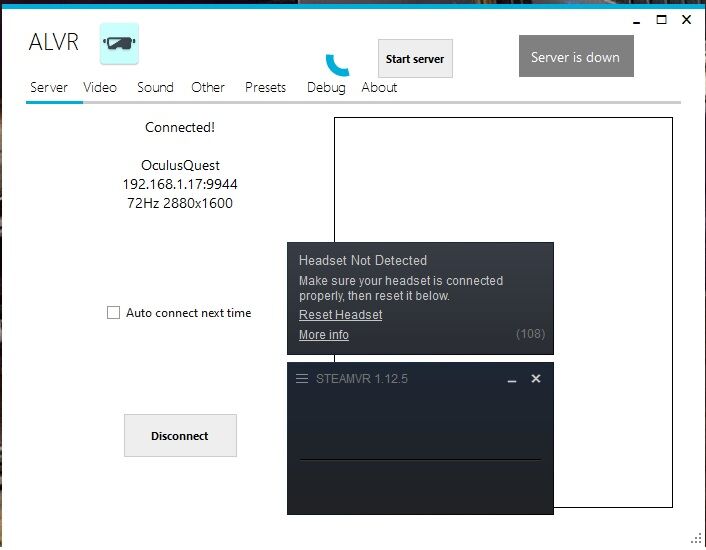Select the IP address 192.168.1.17:9944 text
This screenshot has height=550, width=706.
click(180, 184)
